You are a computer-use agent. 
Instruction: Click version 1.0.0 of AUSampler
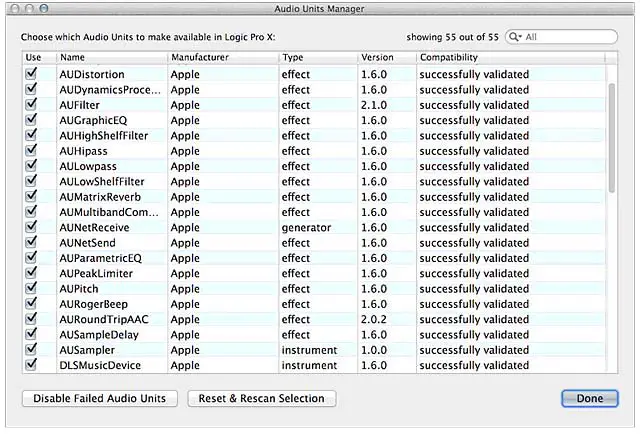click(374, 350)
